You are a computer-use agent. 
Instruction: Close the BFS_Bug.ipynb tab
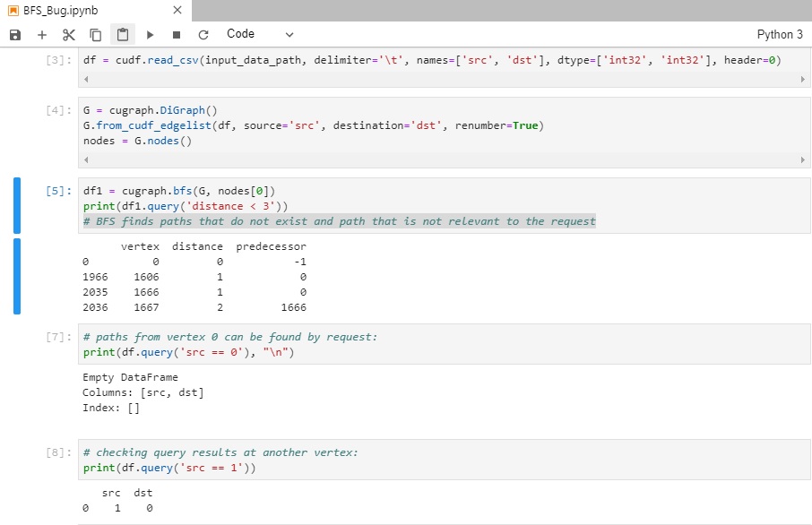click(177, 10)
